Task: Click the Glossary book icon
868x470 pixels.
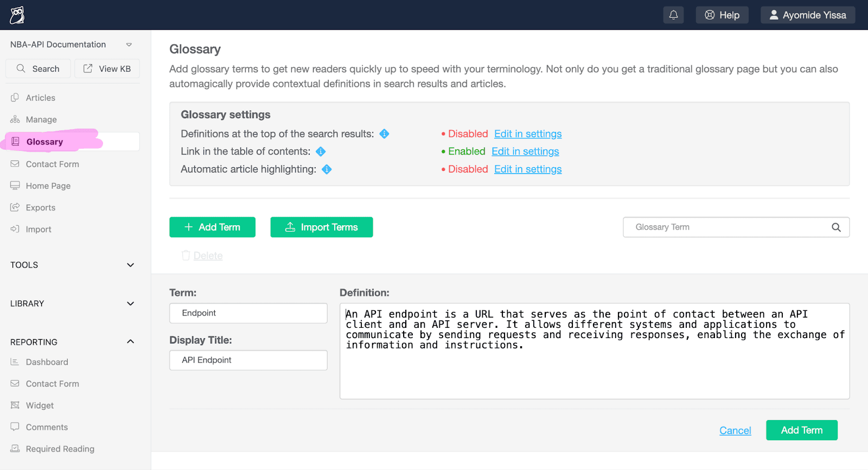Action: tap(16, 142)
